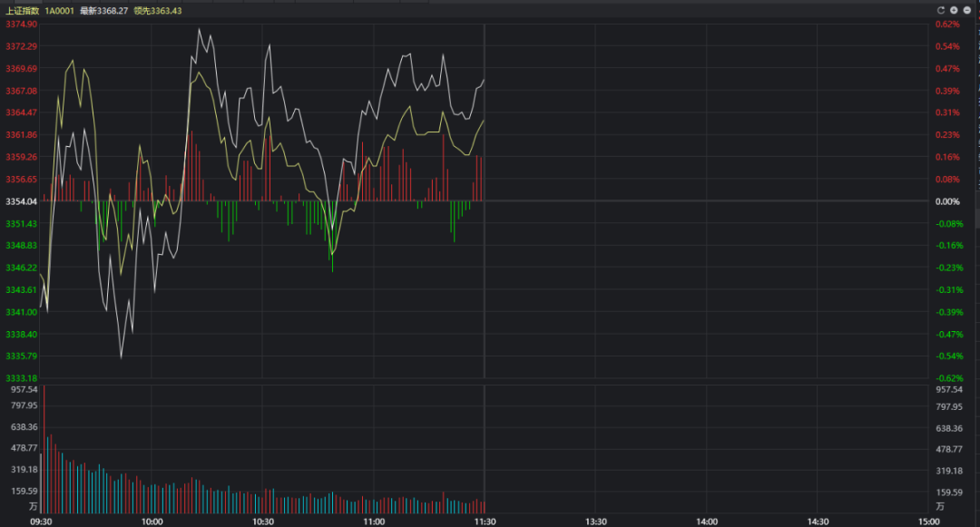
Task: Click the 13:30 time axis label
Action: tap(595, 522)
